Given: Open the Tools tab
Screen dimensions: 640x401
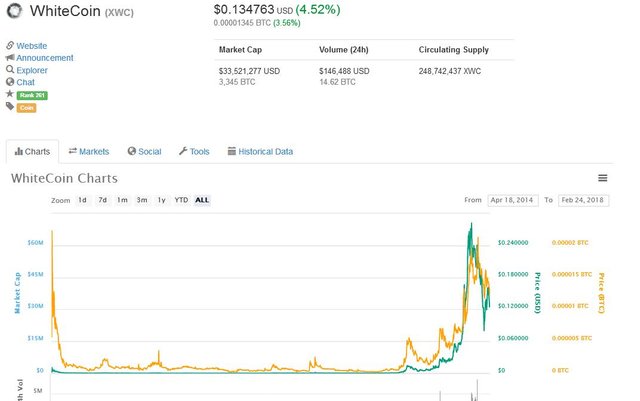Looking at the screenshot, I should (194, 151).
